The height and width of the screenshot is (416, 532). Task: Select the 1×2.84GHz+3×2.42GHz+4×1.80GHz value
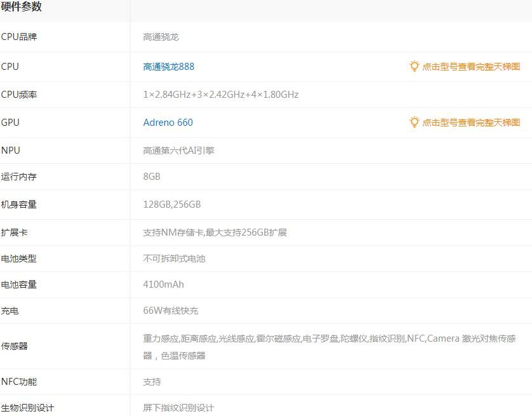tap(221, 95)
